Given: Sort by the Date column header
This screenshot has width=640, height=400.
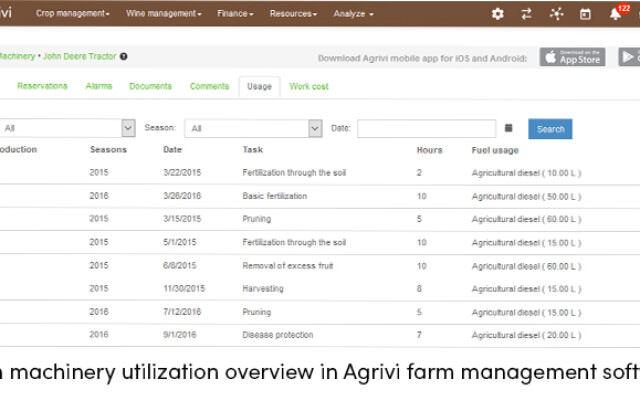Looking at the screenshot, I should (x=172, y=150).
